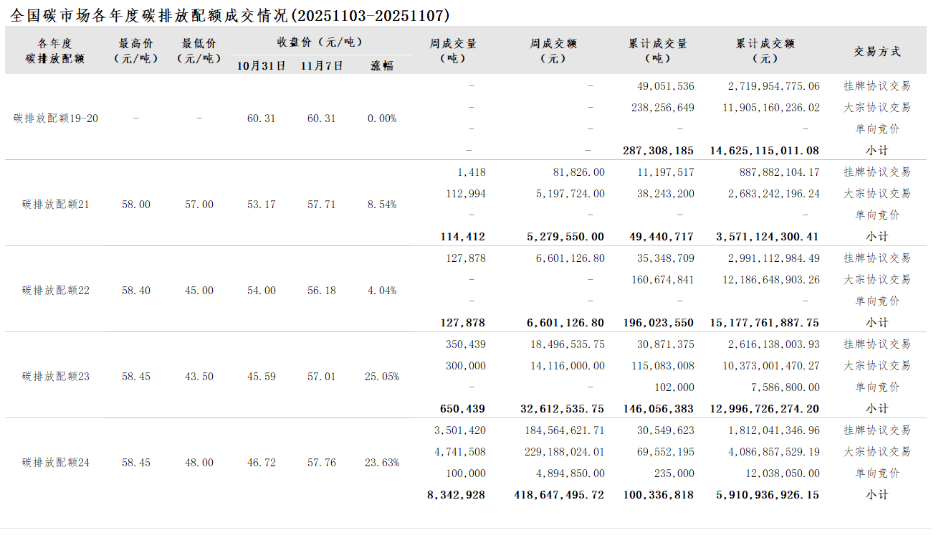
Task: Click the weekly volume subtotal 8,342,928
Action: click(x=456, y=495)
